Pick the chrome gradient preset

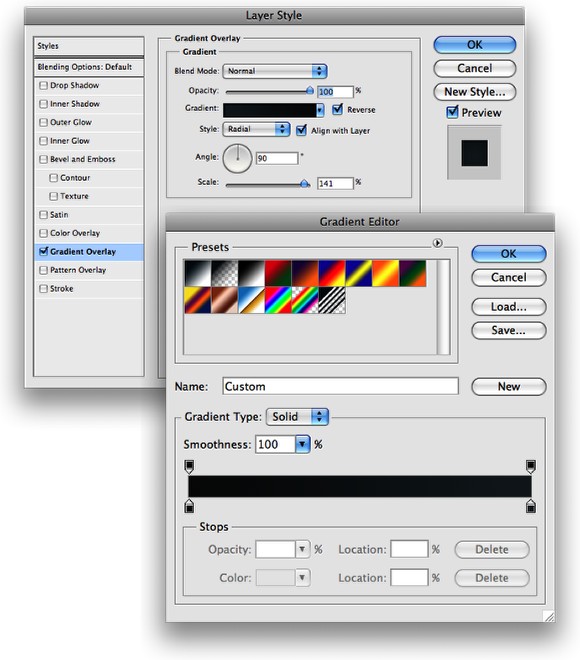[252, 300]
